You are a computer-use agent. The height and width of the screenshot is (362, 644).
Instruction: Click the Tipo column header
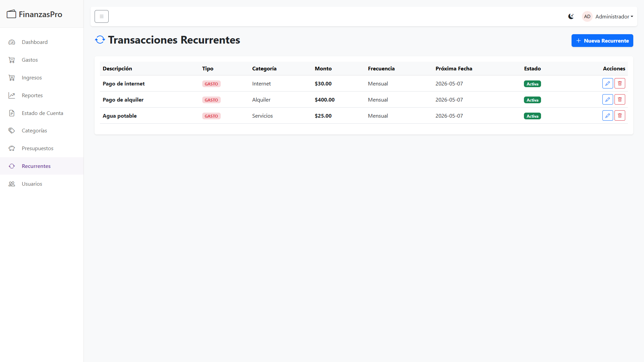coord(208,68)
